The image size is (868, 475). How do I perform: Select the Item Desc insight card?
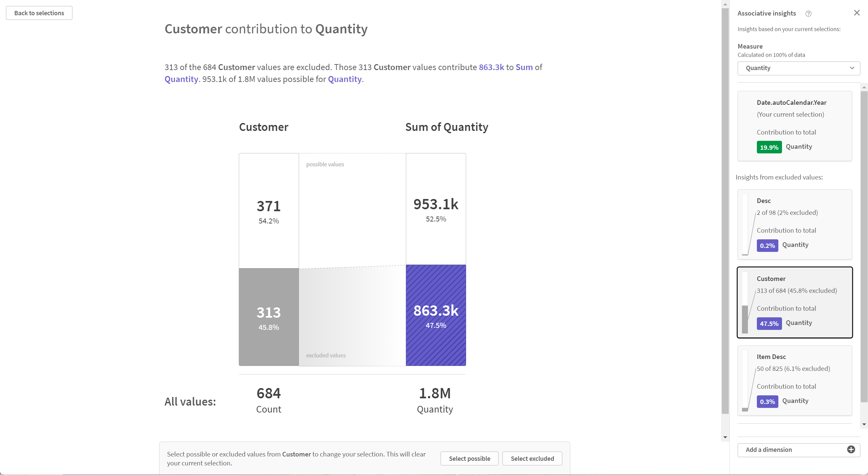coord(794,380)
